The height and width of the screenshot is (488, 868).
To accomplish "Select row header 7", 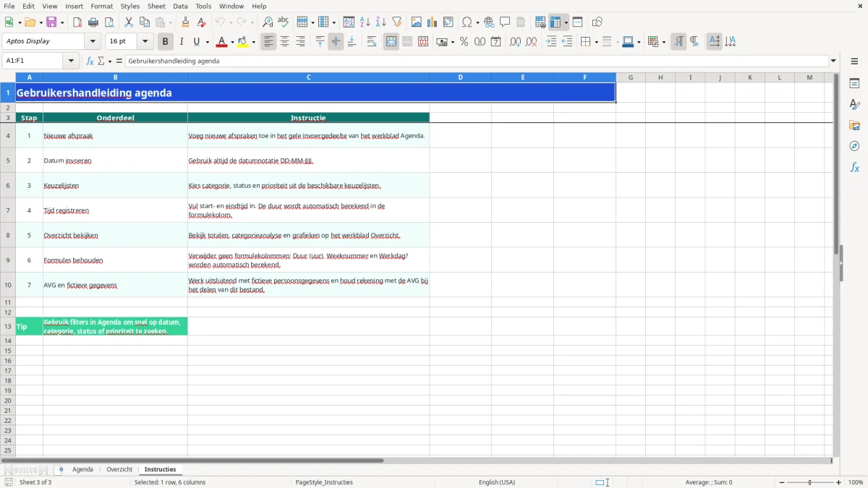I will (x=8, y=210).
